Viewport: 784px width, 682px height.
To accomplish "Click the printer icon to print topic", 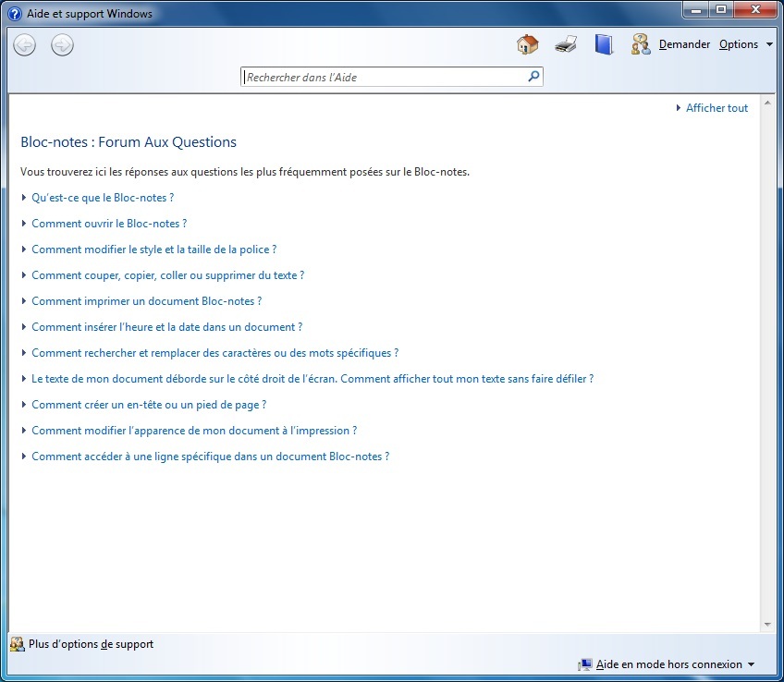I will click(x=566, y=44).
